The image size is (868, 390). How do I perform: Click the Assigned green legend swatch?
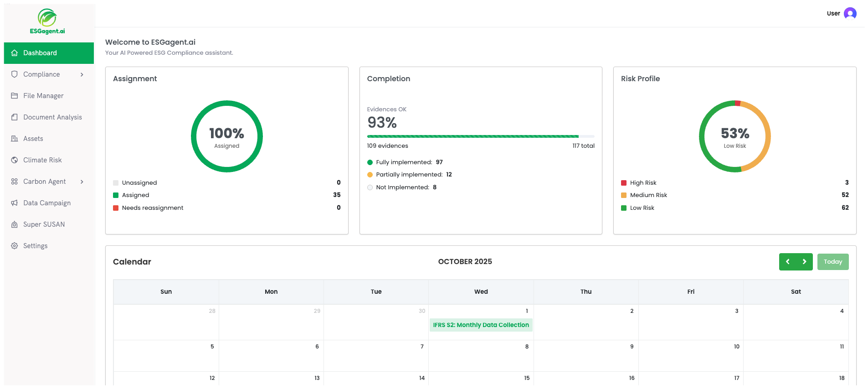[116, 195]
